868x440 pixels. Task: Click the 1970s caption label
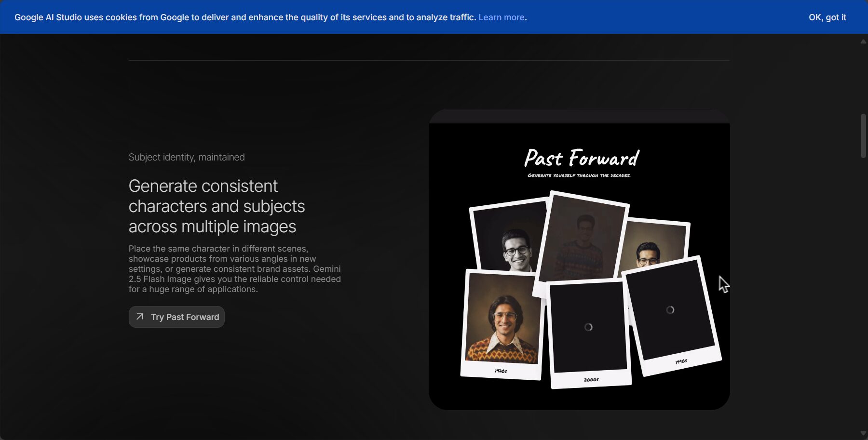pos(501,371)
